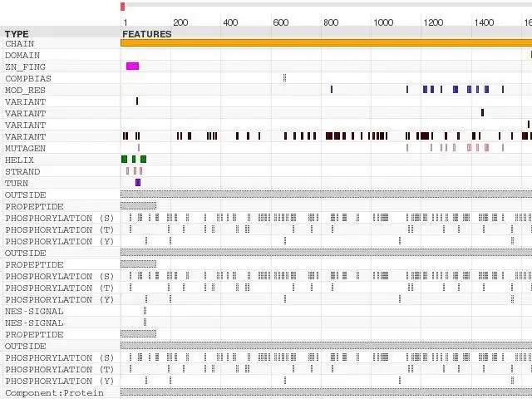
Task: Select the STRAND row label
Action: coord(22,172)
